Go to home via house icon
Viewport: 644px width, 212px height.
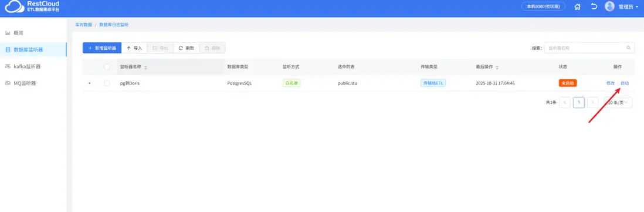tap(577, 6)
